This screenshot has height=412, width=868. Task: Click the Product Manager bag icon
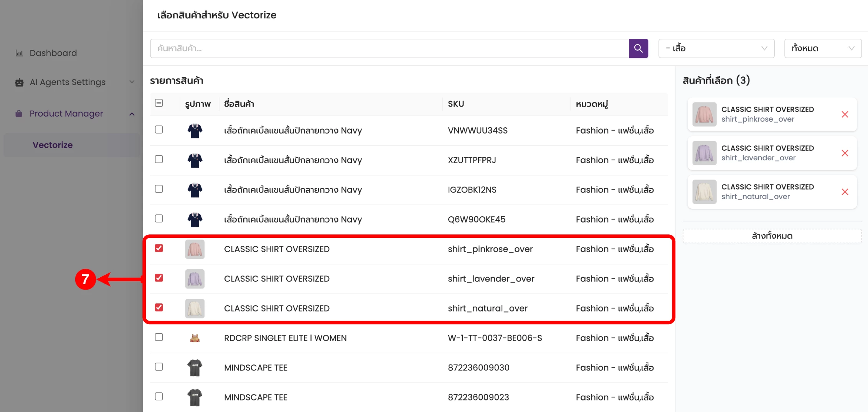tap(19, 114)
